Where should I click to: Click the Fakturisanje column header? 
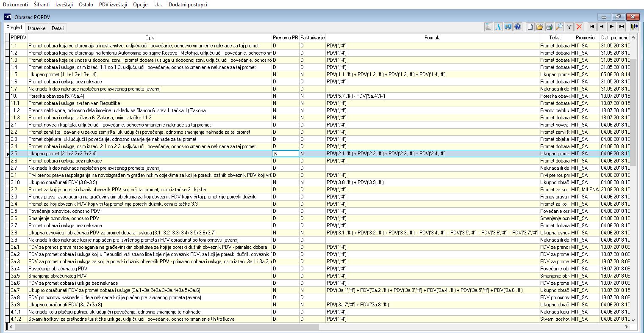tap(312, 38)
